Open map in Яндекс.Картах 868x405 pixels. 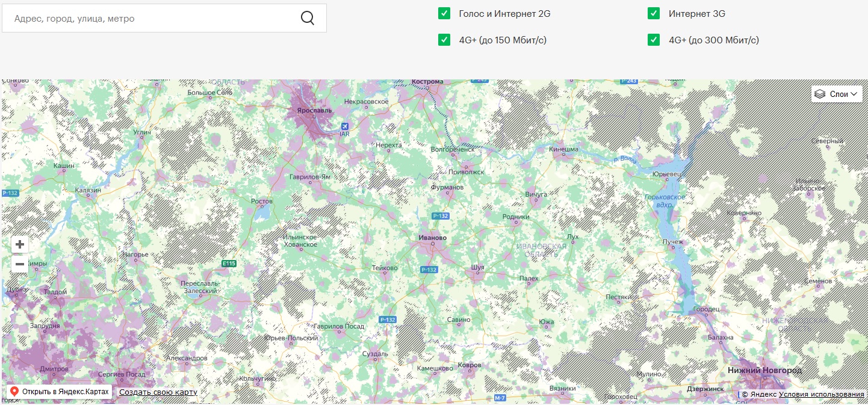tap(66, 392)
